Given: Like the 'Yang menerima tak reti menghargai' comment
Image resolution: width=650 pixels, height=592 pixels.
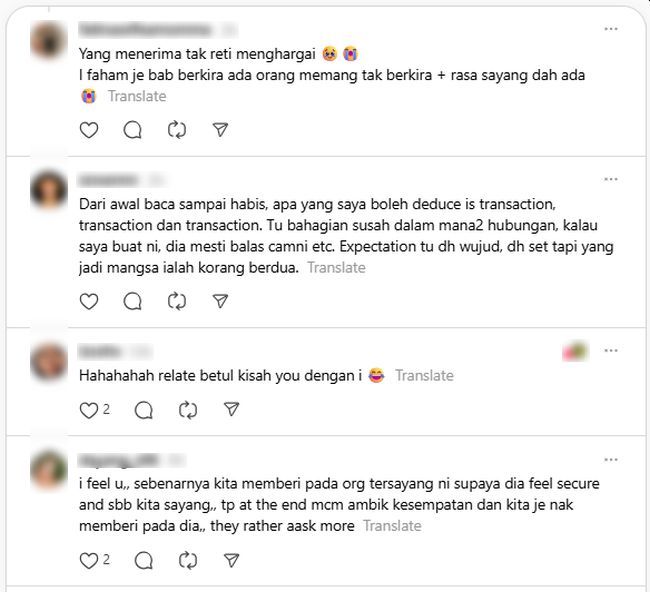Looking at the screenshot, I should tap(89, 130).
